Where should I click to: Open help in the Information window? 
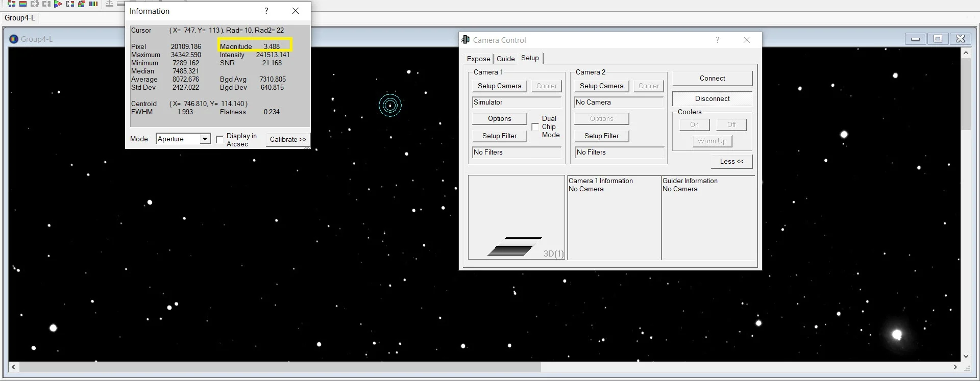click(x=266, y=11)
